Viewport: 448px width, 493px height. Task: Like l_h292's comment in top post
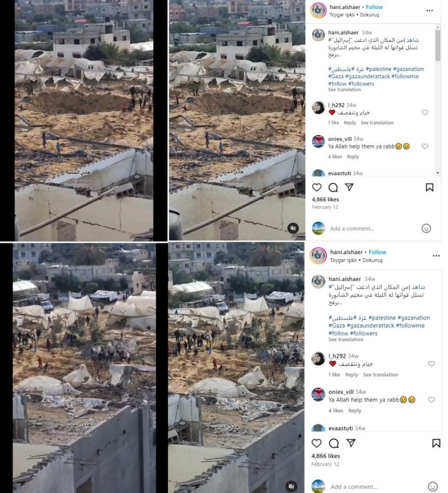(425, 112)
